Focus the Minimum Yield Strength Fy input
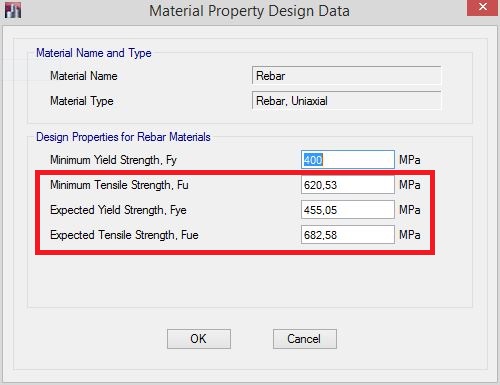The image size is (500, 385). tap(348, 160)
